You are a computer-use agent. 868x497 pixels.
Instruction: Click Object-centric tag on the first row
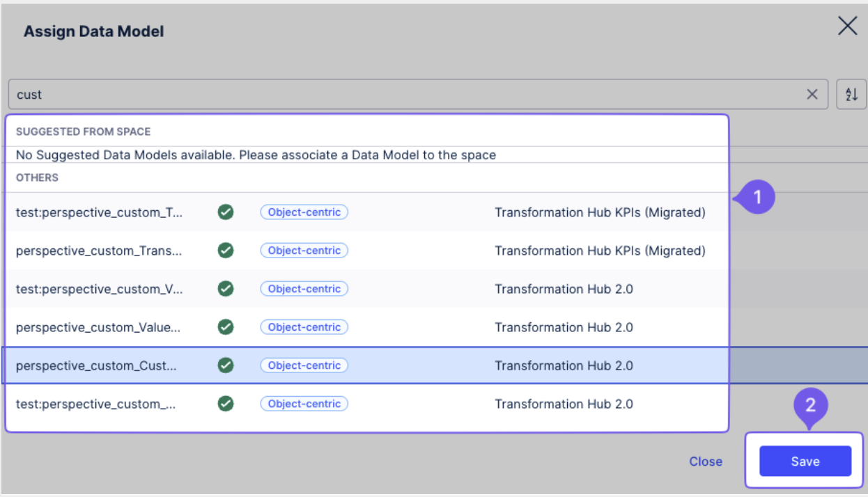[x=304, y=212]
